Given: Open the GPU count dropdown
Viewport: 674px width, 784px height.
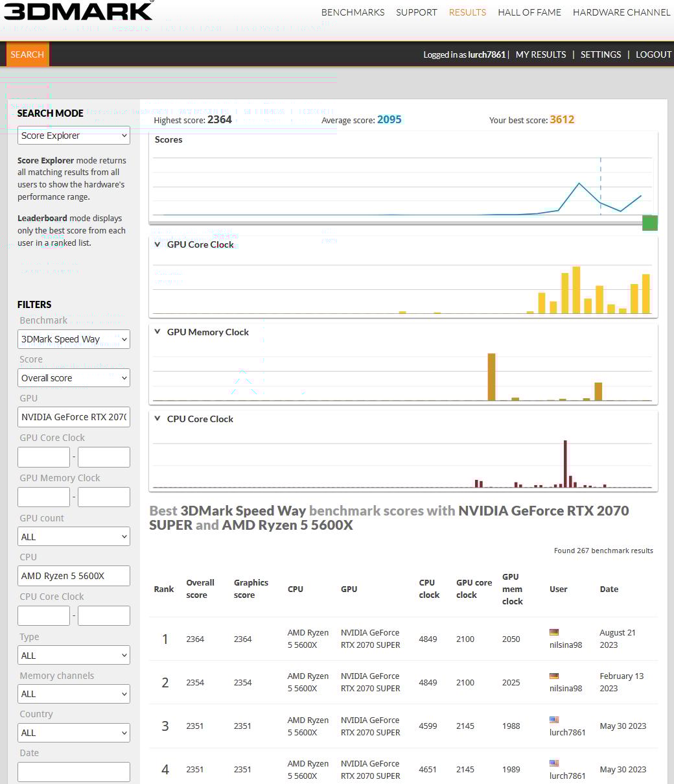Looking at the screenshot, I should point(73,537).
